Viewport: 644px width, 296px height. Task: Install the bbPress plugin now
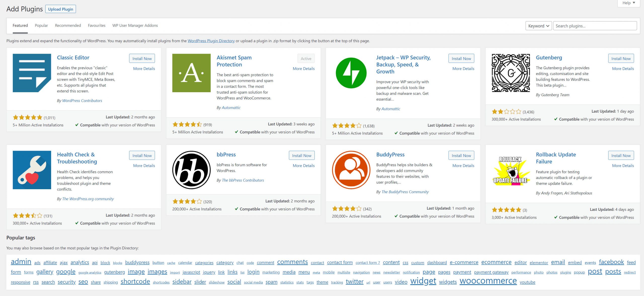coord(302,155)
